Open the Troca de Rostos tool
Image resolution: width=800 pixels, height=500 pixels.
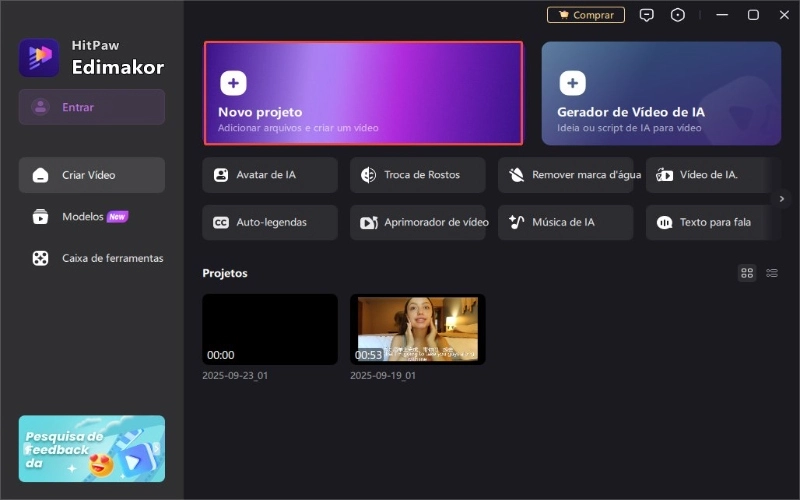(417, 175)
